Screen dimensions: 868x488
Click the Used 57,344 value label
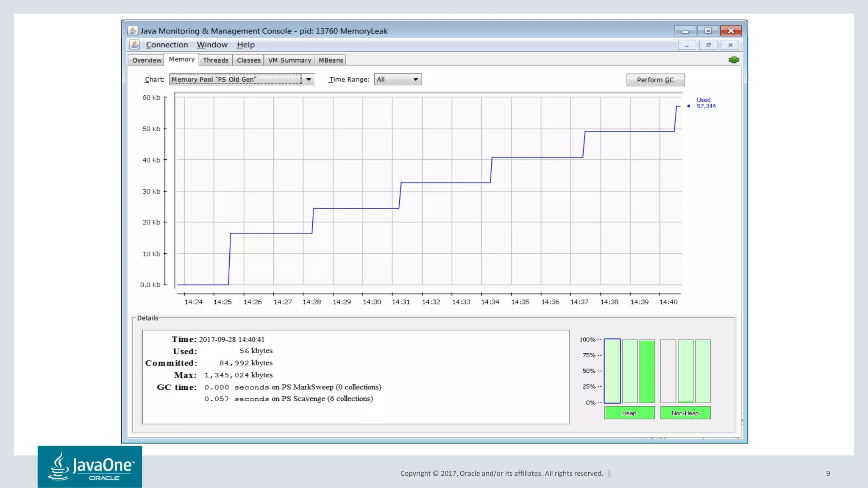706,103
